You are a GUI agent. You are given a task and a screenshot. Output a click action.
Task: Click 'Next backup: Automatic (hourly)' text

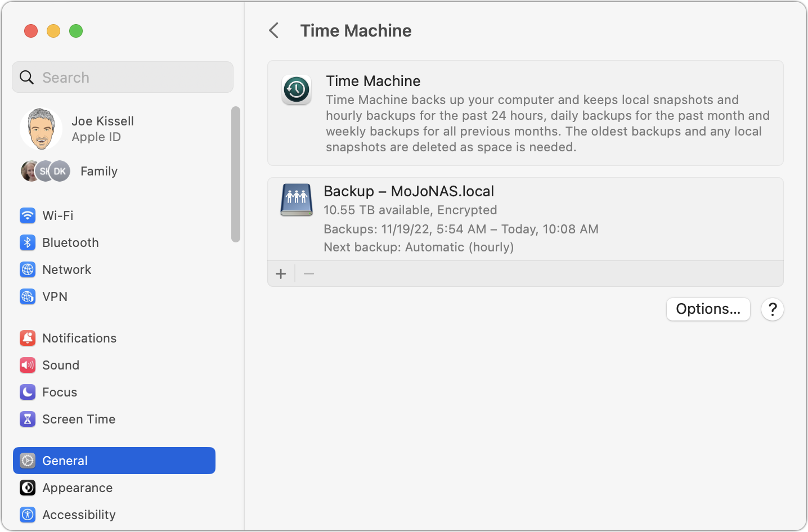[419, 247]
